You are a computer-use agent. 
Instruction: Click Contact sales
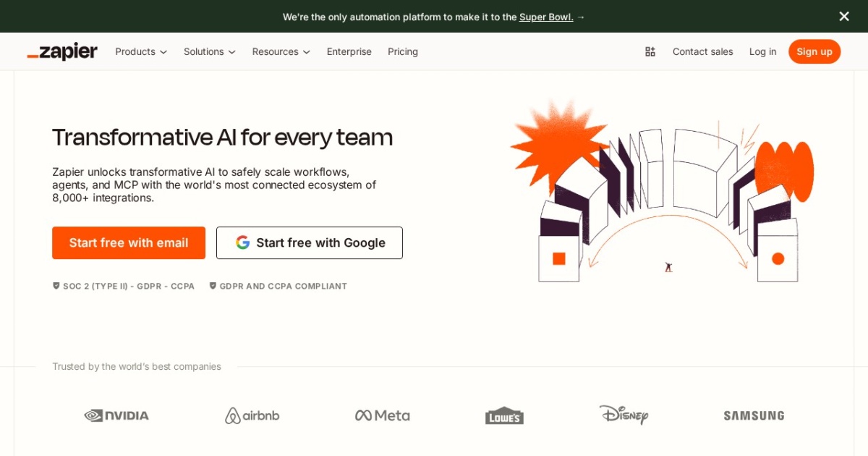click(702, 51)
